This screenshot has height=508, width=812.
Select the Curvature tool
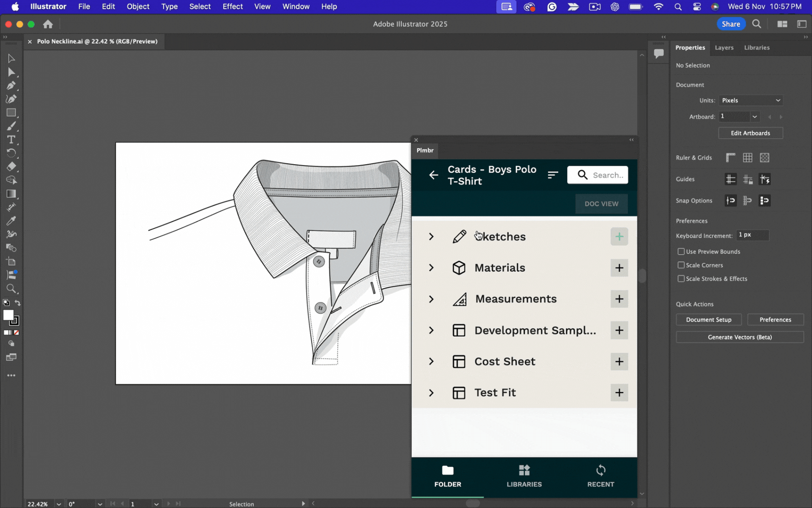[11, 99]
